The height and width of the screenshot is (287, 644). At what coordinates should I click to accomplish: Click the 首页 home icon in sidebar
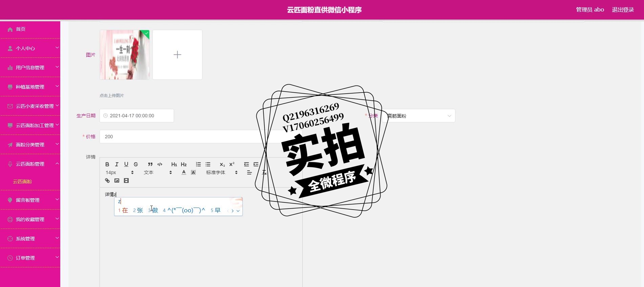[10, 29]
